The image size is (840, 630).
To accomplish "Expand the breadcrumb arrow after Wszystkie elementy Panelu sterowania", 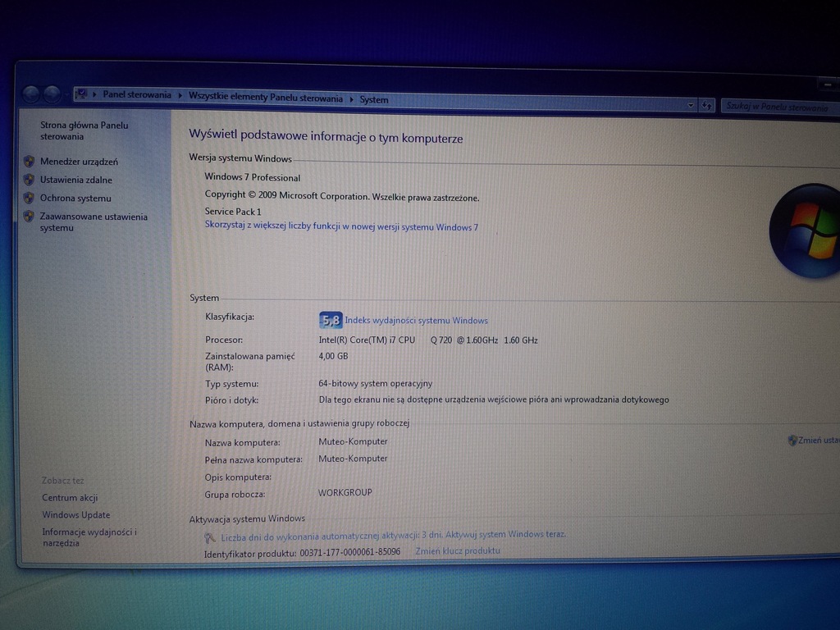I will coord(351,99).
